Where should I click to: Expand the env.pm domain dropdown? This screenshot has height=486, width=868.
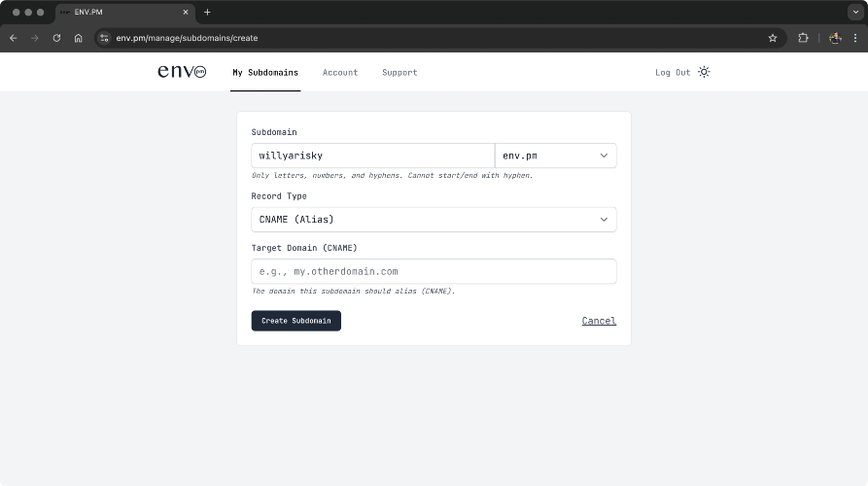[555, 156]
